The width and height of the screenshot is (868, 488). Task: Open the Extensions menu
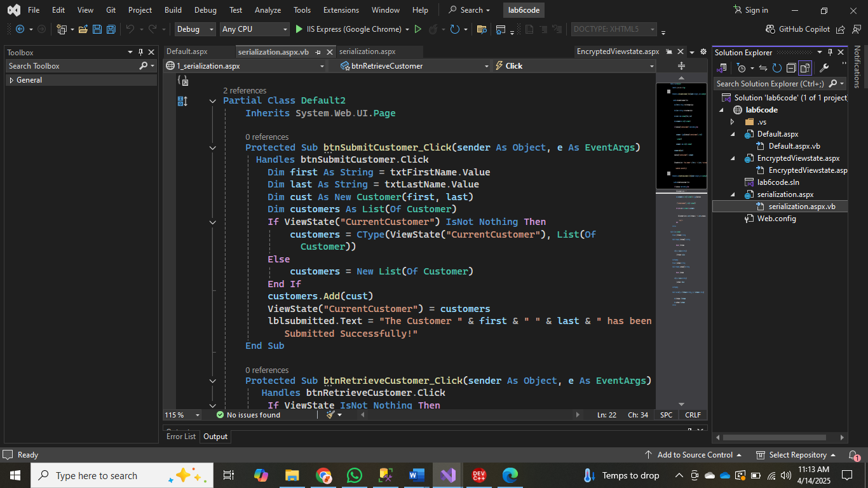(340, 10)
